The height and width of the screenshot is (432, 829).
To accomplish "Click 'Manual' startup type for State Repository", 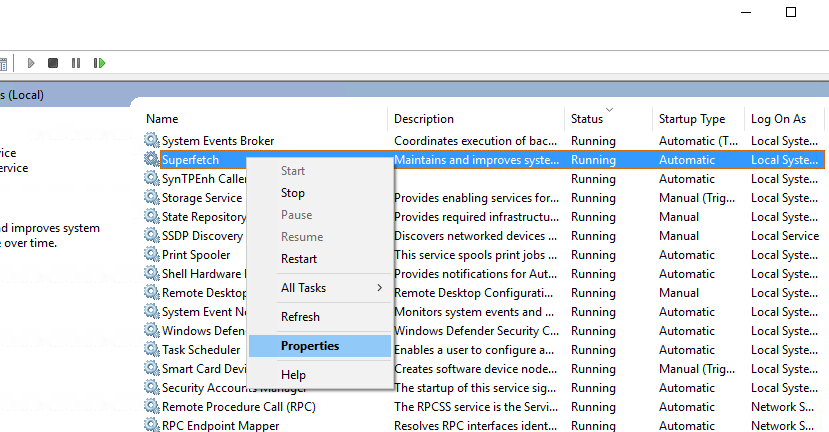I will 679,217.
